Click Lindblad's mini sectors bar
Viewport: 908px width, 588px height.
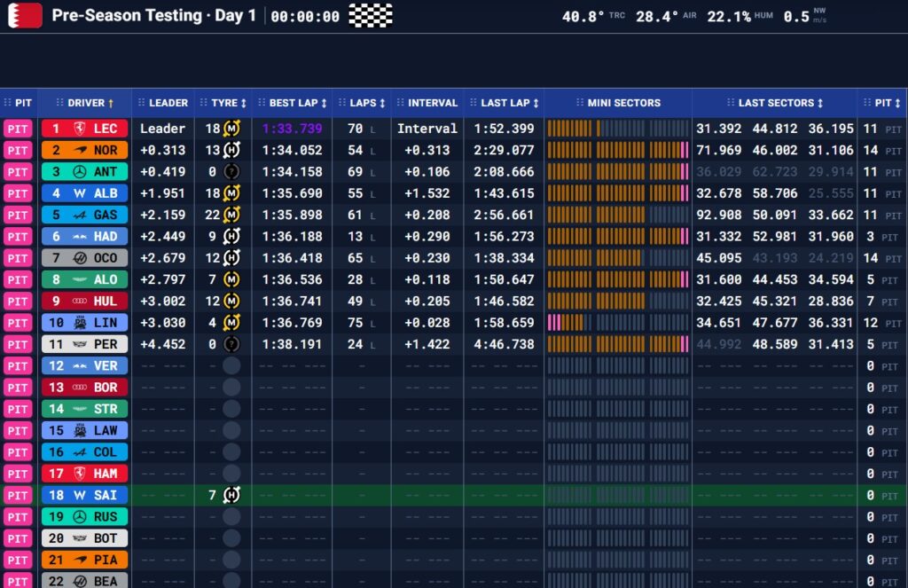coord(618,323)
